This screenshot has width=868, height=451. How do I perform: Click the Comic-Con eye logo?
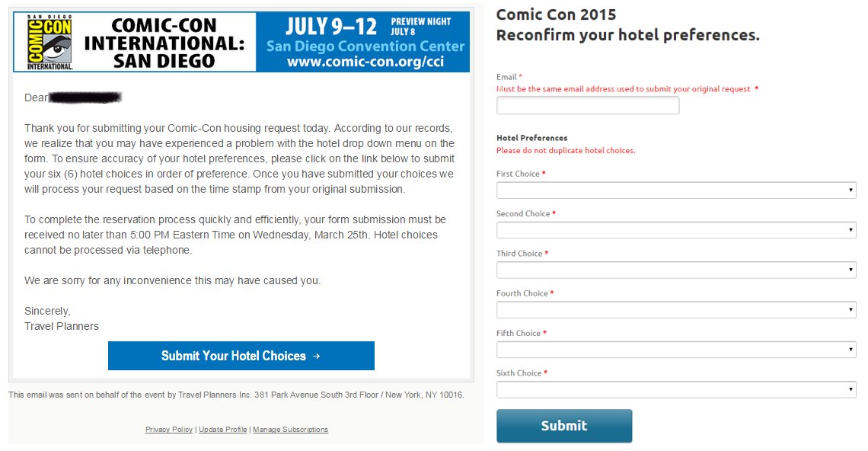49,42
